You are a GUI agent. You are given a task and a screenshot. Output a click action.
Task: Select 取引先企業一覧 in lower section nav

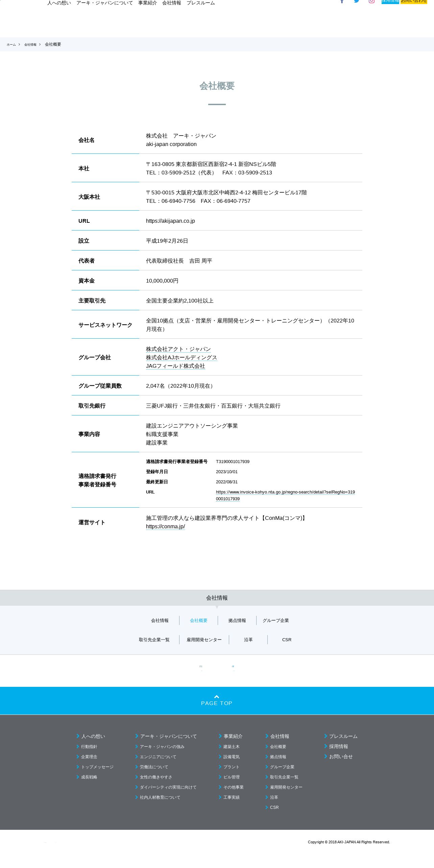point(154,640)
